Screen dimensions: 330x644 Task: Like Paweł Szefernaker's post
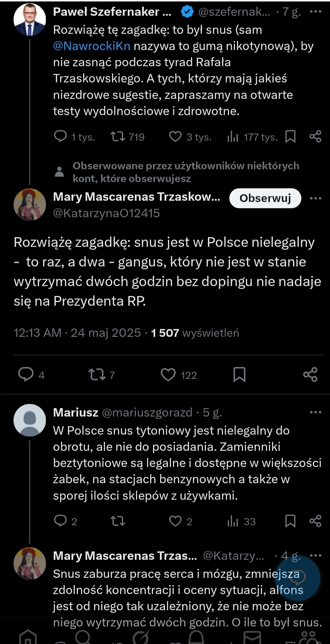tap(175, 137)
